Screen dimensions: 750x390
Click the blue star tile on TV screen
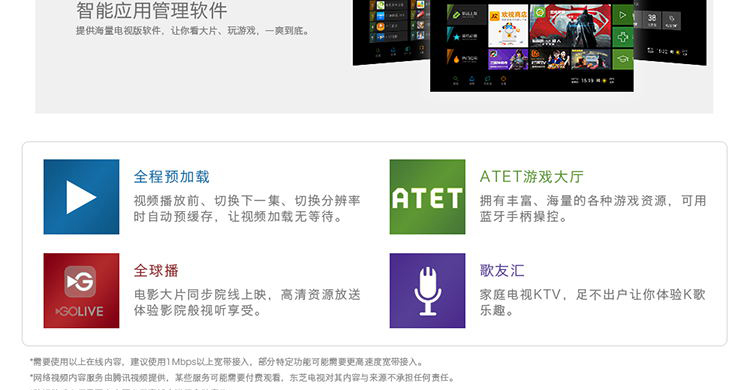[467, 37]
